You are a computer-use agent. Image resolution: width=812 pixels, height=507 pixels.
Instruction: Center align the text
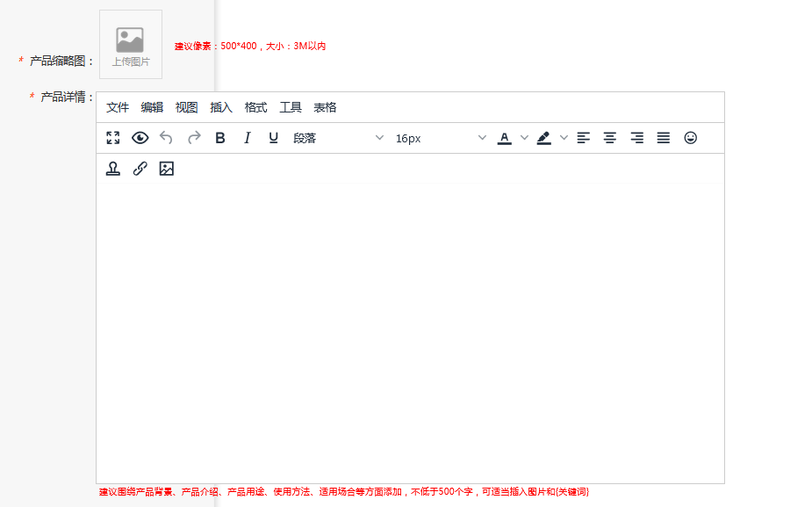tap(610, 138)
